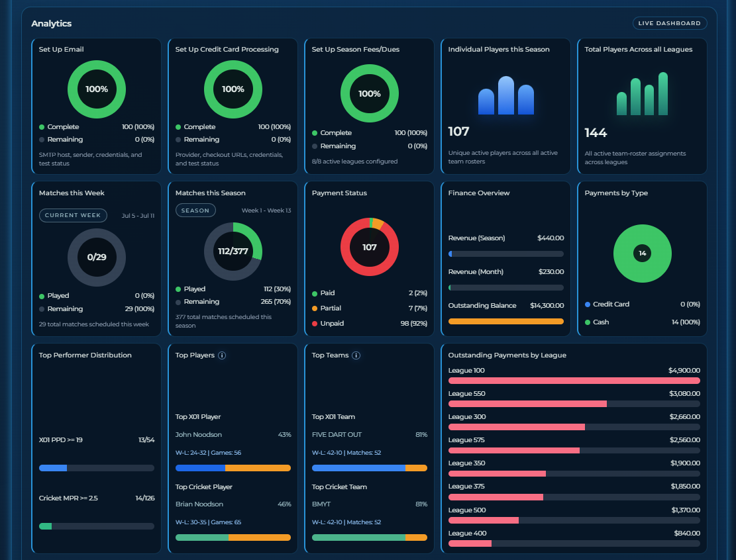The image size is (736, 560).
Task: Click the League 100 outstanding payment bar
Action: click(574, 381)
